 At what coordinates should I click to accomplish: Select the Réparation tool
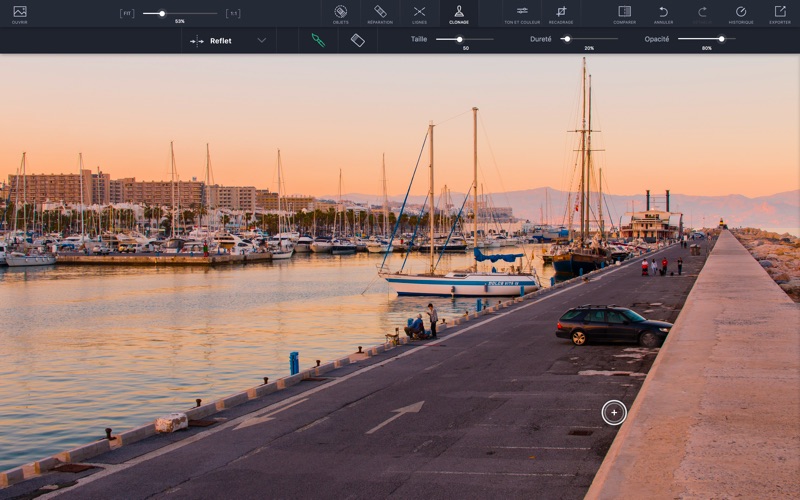pos(380,13)
